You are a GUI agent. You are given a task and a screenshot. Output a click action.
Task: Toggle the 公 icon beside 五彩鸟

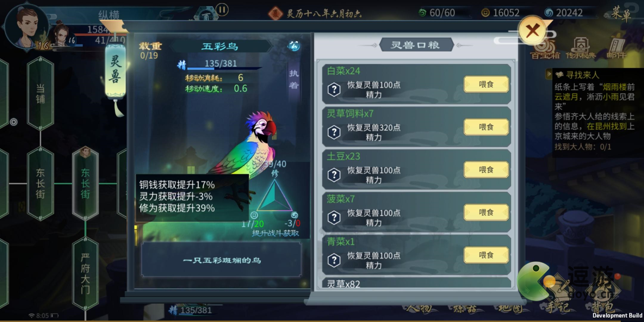[294, 46]
